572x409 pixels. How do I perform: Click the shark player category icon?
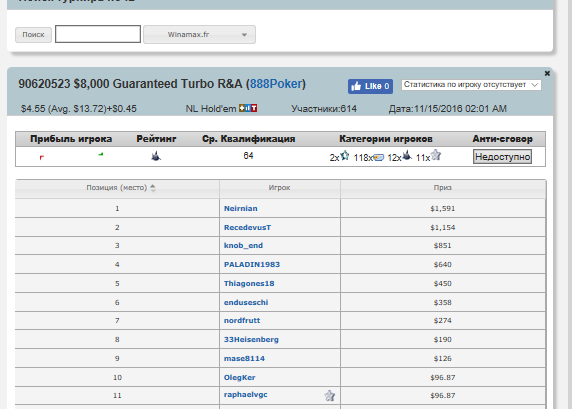(x=407, y=156)
